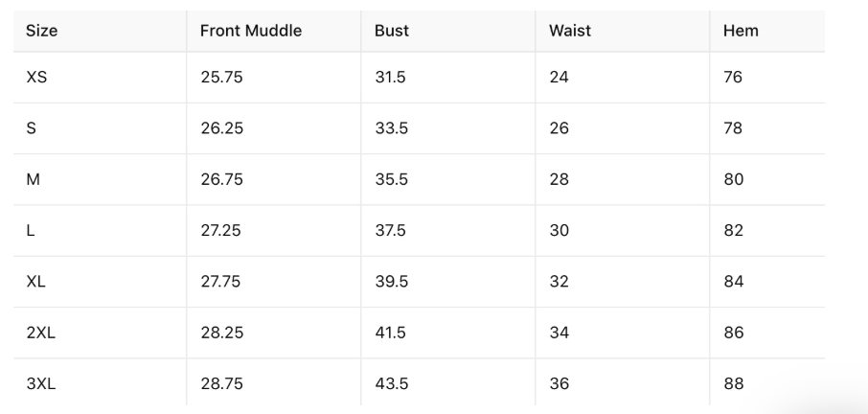Select the 31.5 bust measurement
The image size is (868, 414).
tap(390, 78)
